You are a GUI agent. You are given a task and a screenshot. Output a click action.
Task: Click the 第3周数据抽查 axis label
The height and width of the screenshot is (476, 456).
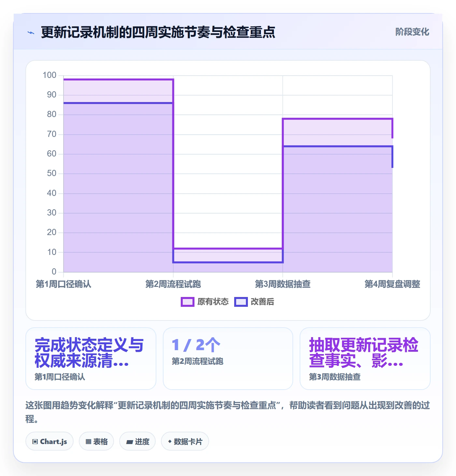[283, 284]
